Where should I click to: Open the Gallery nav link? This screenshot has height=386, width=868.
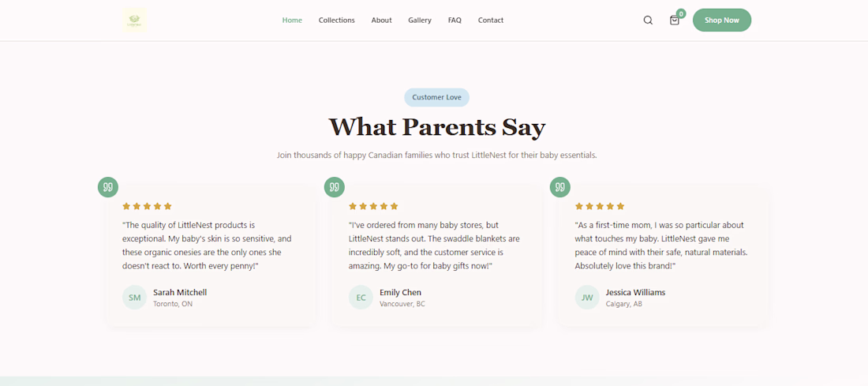pos(420,20)
